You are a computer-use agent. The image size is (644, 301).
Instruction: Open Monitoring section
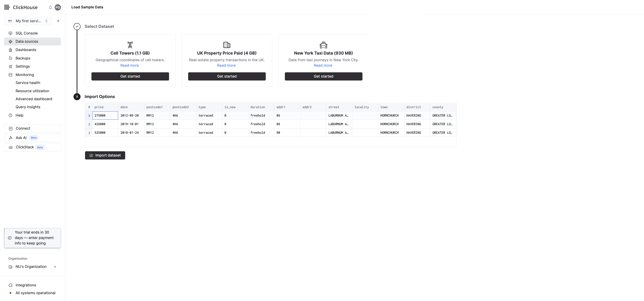tap(33, 75)
